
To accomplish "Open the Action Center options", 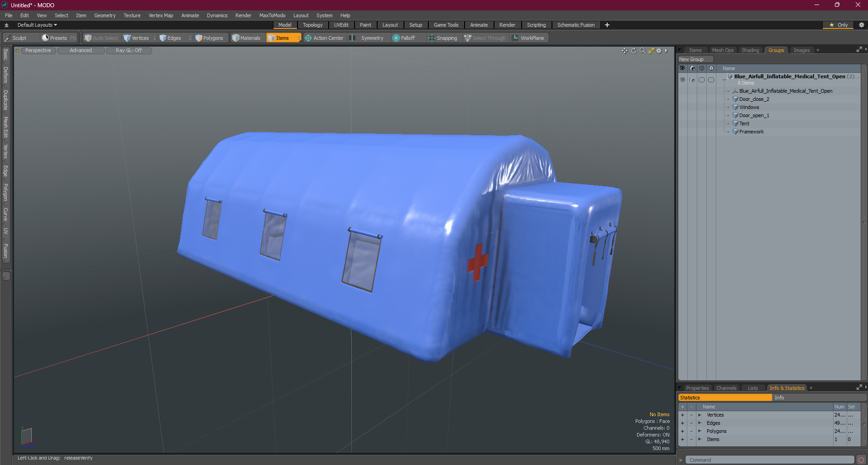I will pyautogui.click(x=324, y=38).
